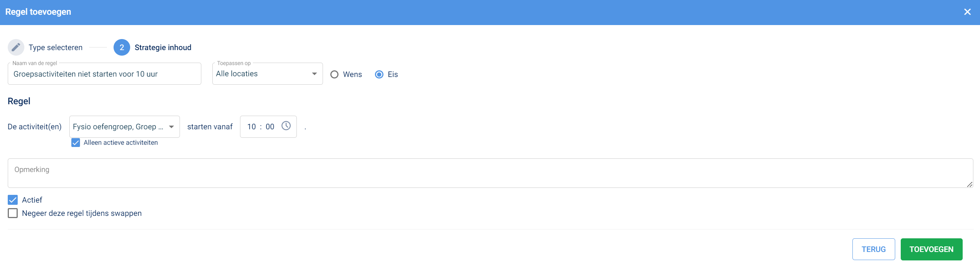Click the pencil icon for Type selecteren
980x277 pixels.
(16, 48)
